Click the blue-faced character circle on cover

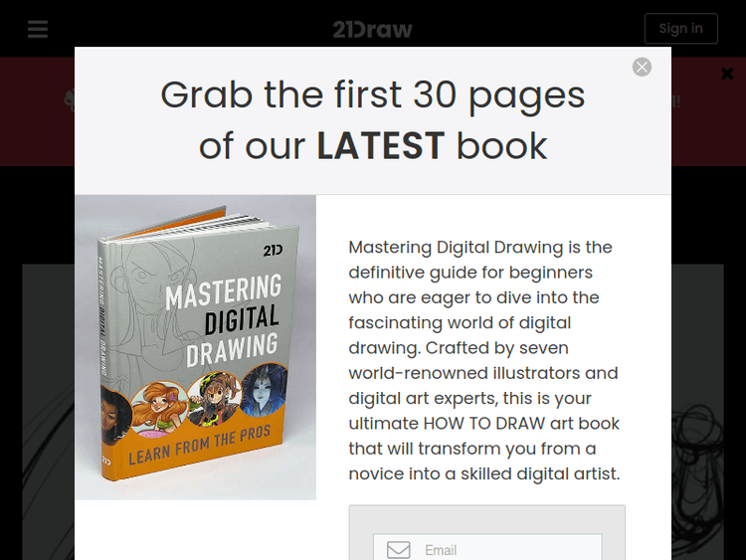(264, 389)
